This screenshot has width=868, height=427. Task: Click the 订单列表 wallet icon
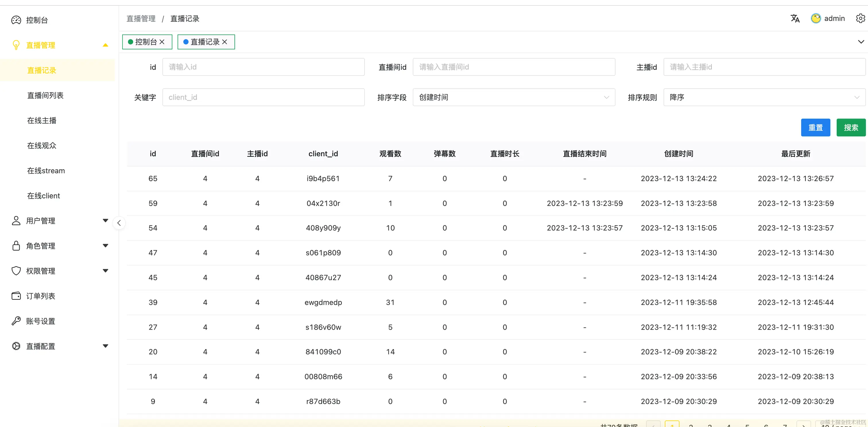click(x=16, y=296)
